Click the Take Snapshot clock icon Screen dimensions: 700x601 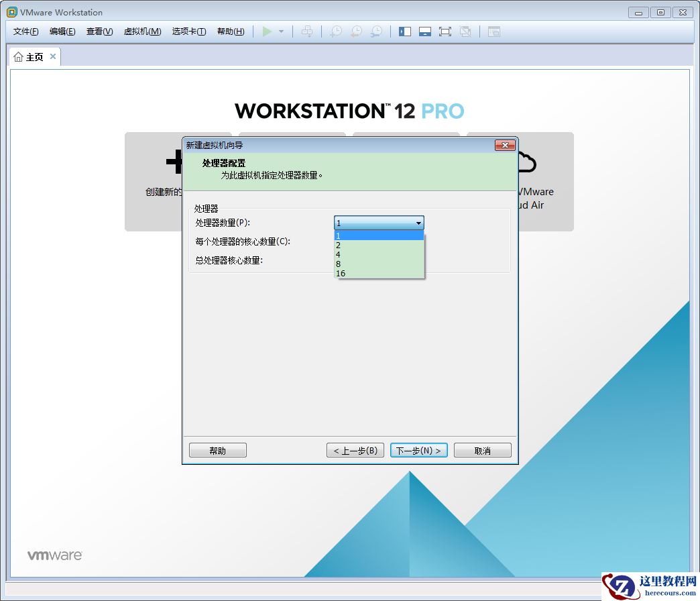(x=336, y=32)
